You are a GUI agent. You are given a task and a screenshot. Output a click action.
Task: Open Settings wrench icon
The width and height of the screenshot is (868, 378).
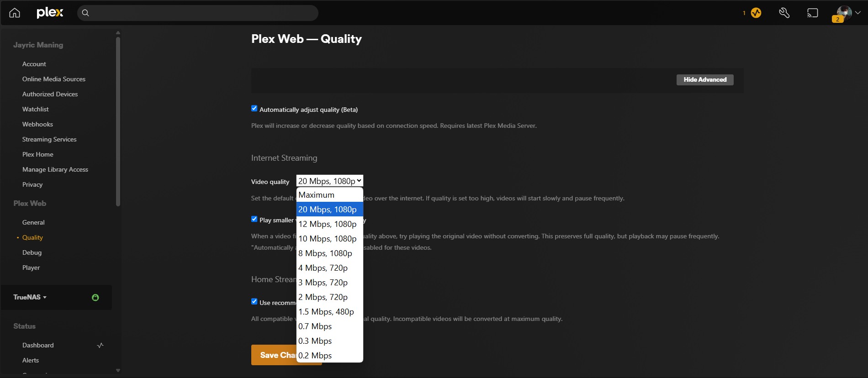[x=784, y=13]
